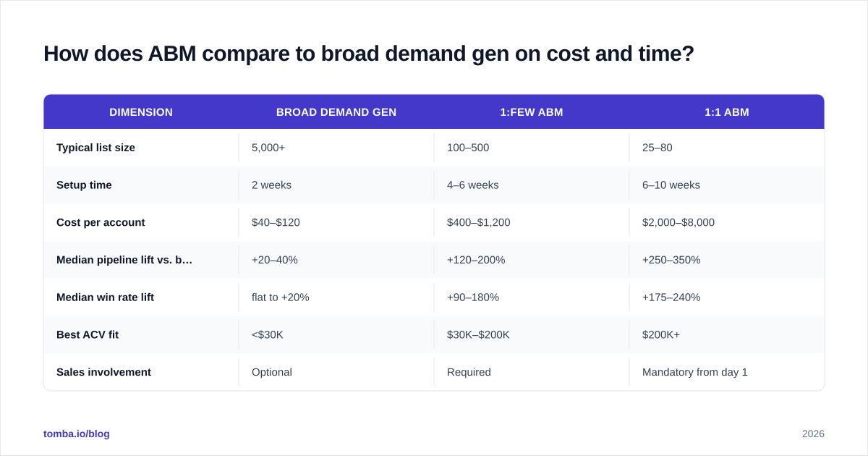This screenshot has height=456, width=868.
Task: Select the 1:1 ABM column header
Action: [727, 112]
